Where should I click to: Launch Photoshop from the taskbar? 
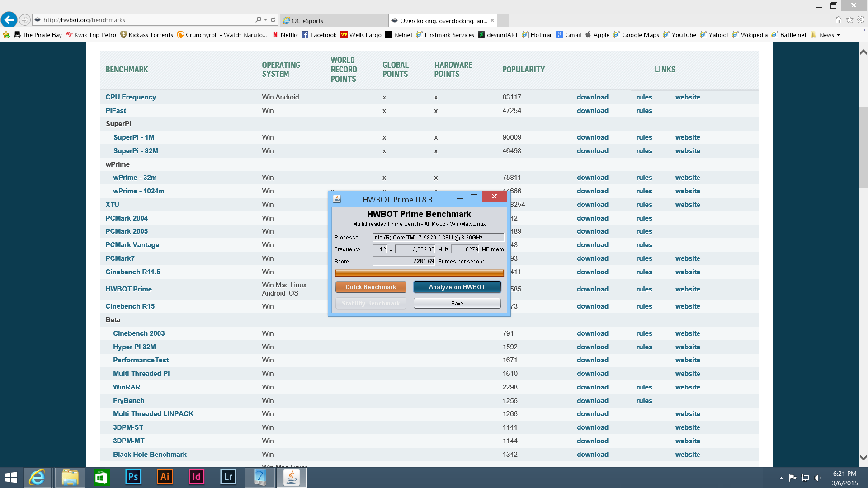tap(133, 477)
